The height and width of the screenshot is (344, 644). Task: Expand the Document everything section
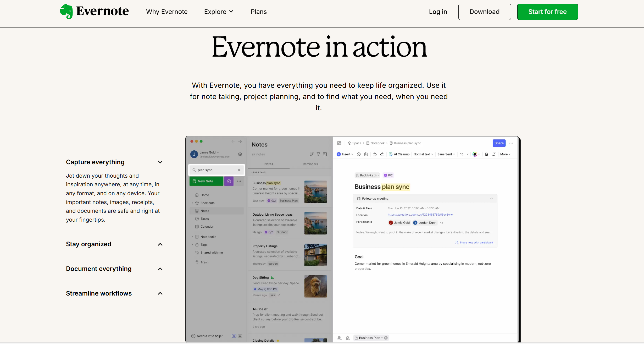[160, 269]
